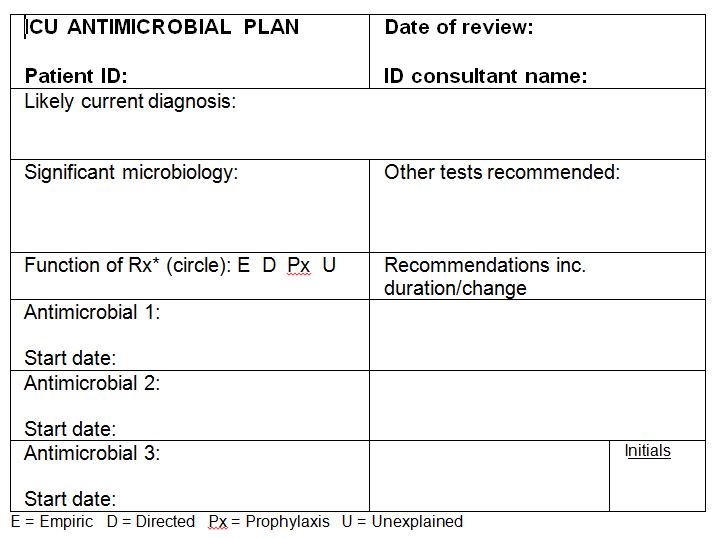Click the Antimicrobial 2 label
717x538 pixels.
tap(92, 382)
